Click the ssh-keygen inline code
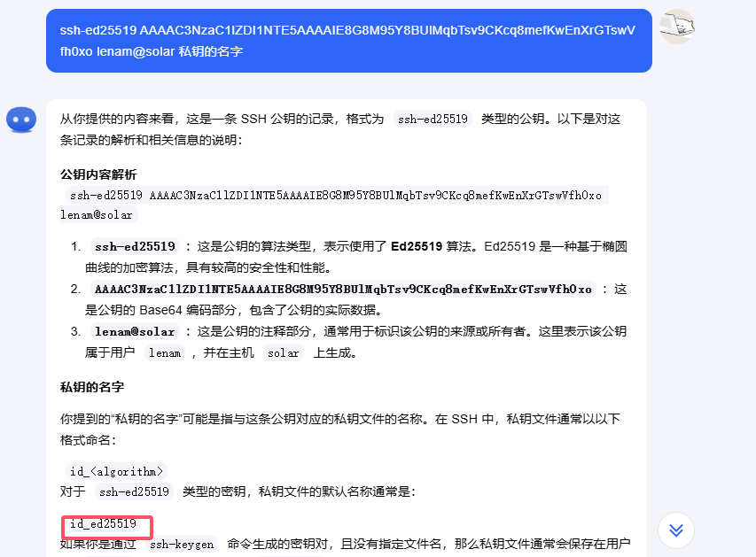The width and height of the screenshot is (756, 557). [x=182, y=544]
